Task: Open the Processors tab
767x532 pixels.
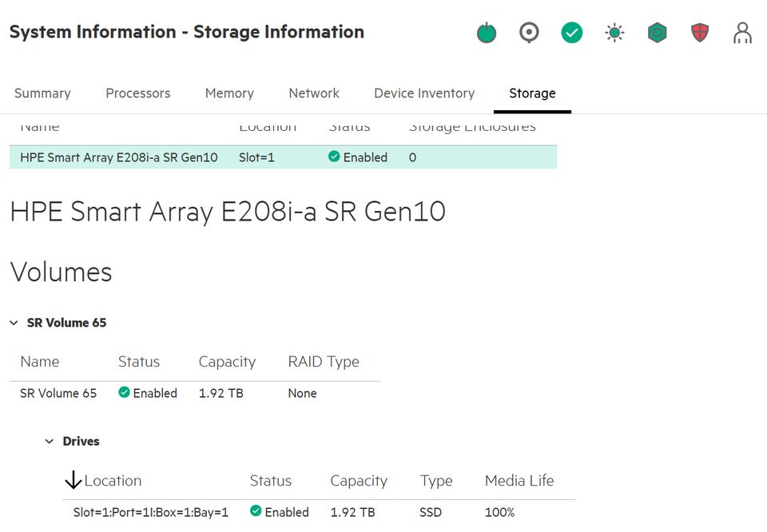Action: pos(137,93)
